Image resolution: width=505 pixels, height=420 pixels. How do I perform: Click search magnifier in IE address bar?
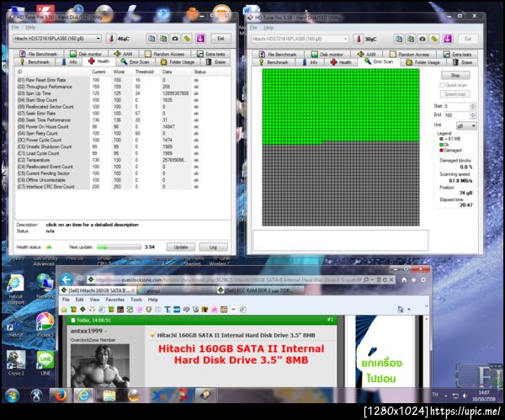(x=366, y=280)
